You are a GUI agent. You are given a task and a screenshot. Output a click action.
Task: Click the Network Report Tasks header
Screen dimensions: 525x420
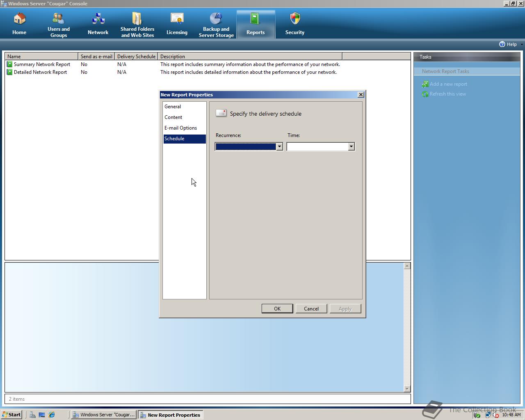[x=467, y=71]
